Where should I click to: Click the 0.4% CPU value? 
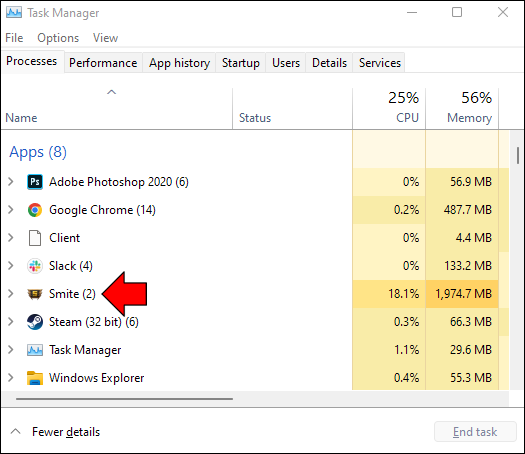coord(406,378)
